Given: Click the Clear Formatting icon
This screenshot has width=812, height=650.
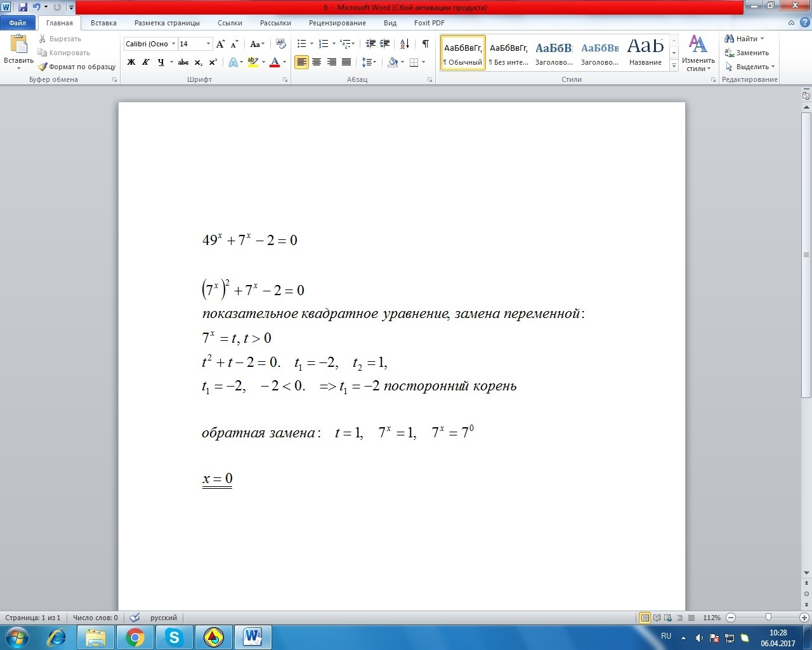Looking at the screenshot, I should coord(282,44).
